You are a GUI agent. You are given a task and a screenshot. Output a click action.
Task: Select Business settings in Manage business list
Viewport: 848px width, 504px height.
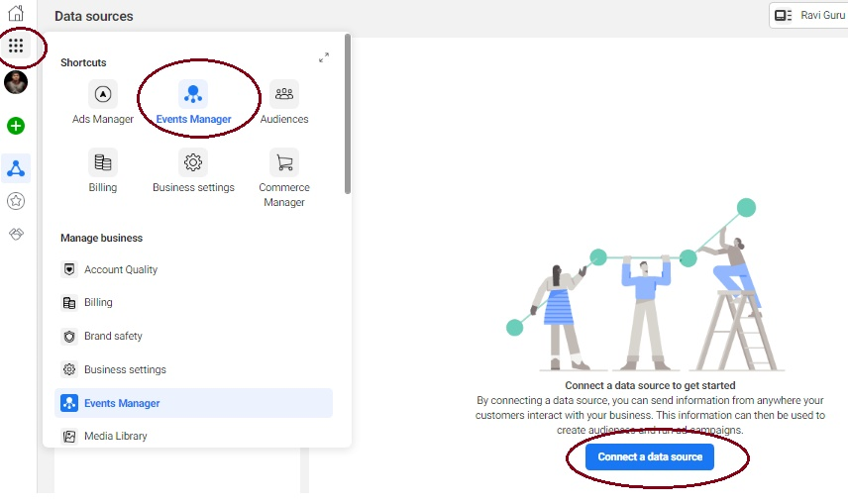[193, 369]
